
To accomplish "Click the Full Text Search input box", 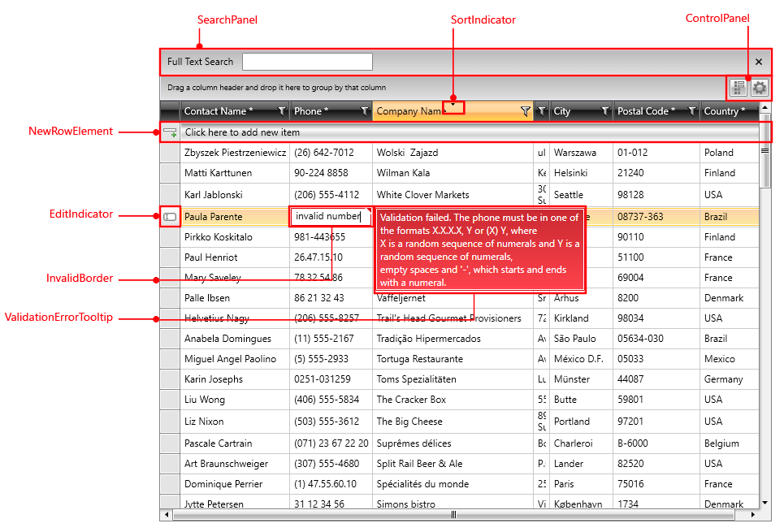I will (x=307, y=62).
